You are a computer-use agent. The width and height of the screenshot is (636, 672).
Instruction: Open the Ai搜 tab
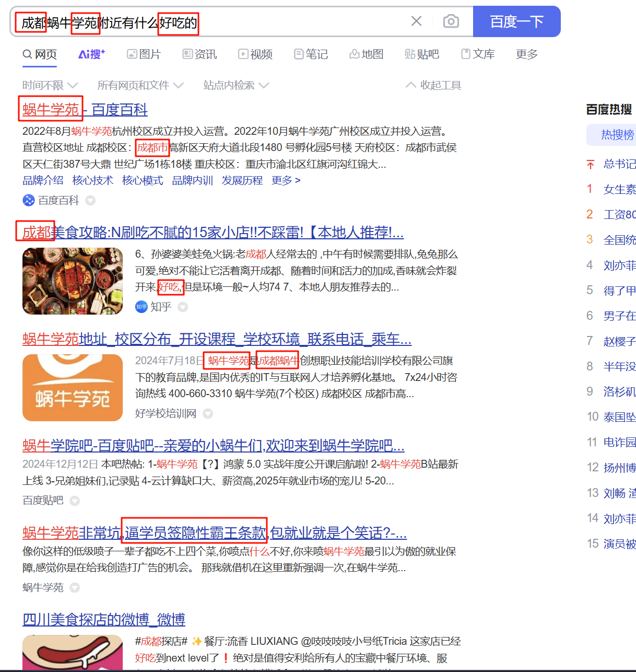click(x=91, y=54)
